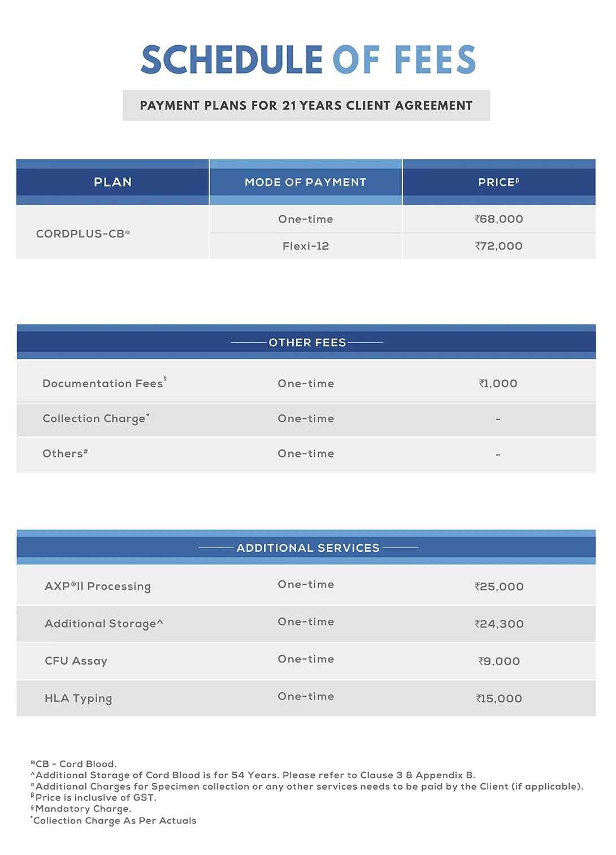Click the Additional Storage 54 Years footnote
The height and width of the screenshot is (855, 616).
(x=253, y=775)
